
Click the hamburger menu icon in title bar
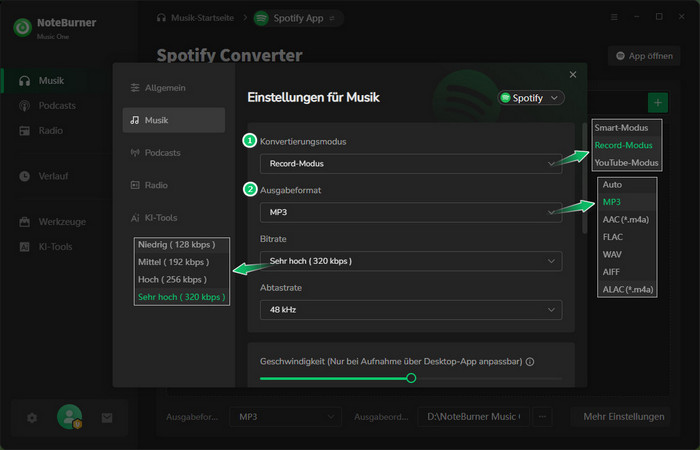[614, 17]
